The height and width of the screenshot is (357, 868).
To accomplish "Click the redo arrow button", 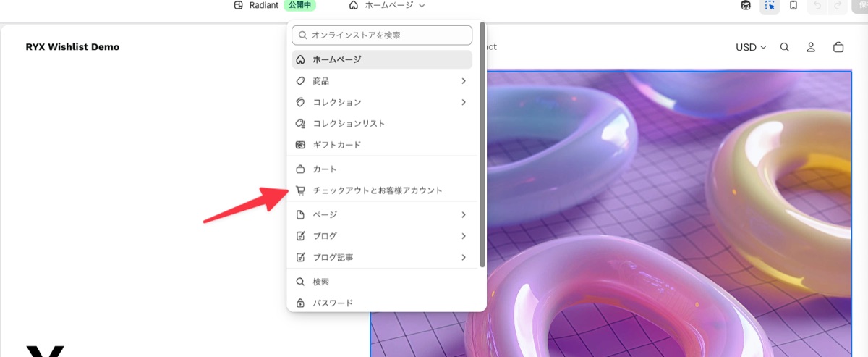I will point(838,6).
